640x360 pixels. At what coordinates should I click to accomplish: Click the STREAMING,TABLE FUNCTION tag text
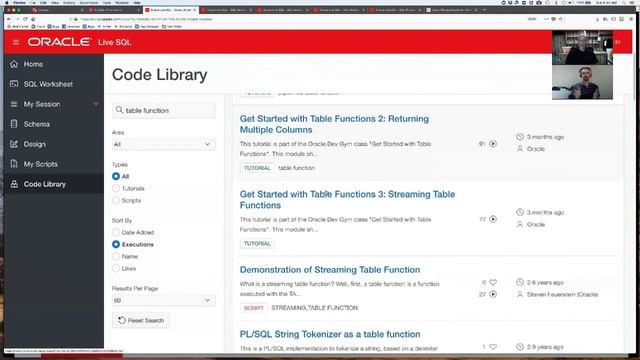point(315,308)
